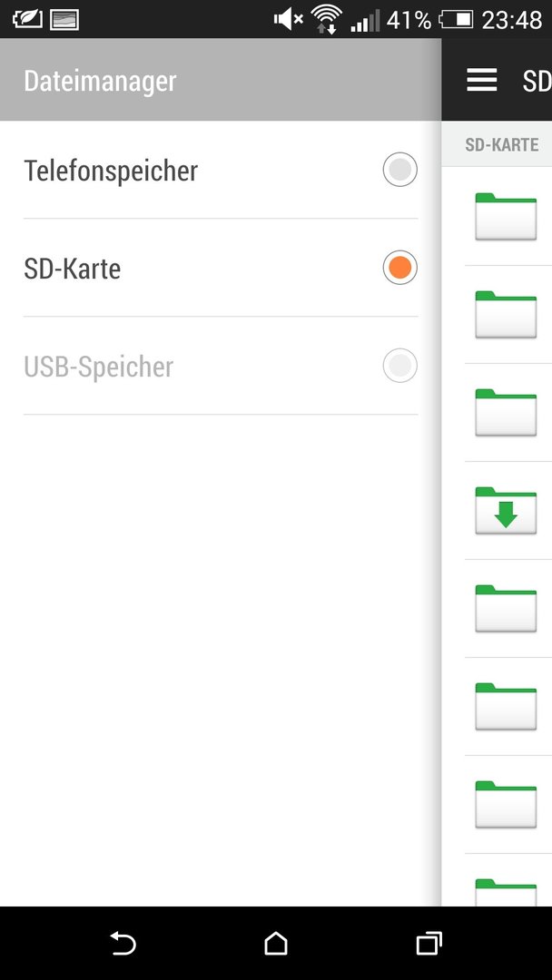Tap the SD-KARTE breadcrumb label
The width and height of the screenshot is (552, 980).
click(x=502, y=145)
